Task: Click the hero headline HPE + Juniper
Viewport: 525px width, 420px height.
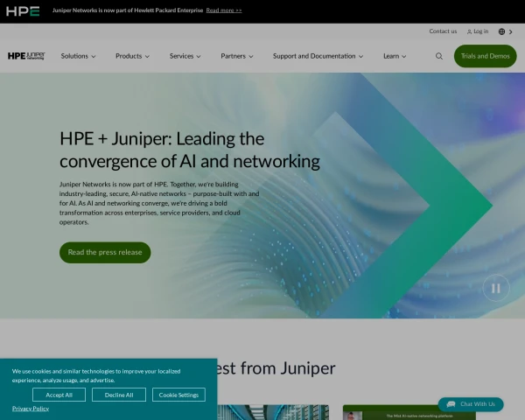Action: point(190,150)
